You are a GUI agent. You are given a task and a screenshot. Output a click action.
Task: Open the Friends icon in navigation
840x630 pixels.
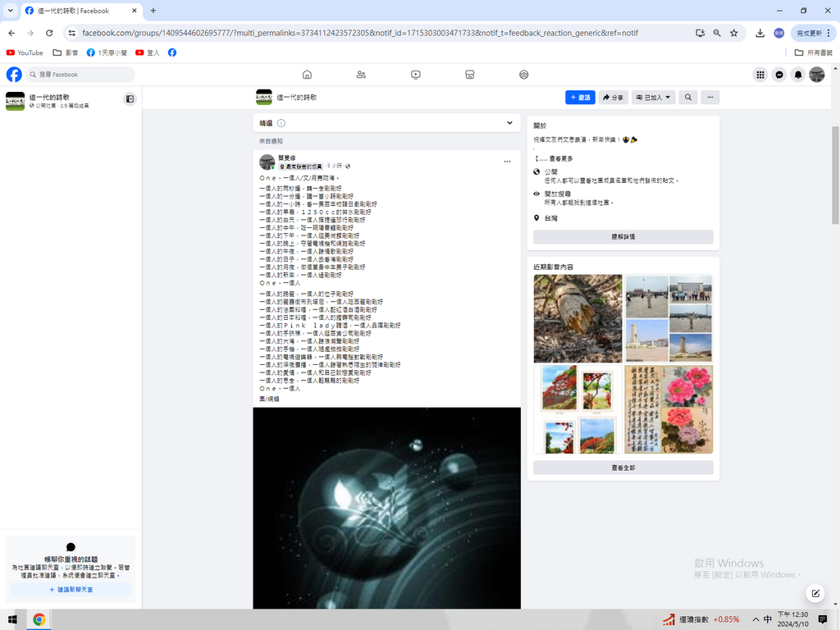coord(361,75)
